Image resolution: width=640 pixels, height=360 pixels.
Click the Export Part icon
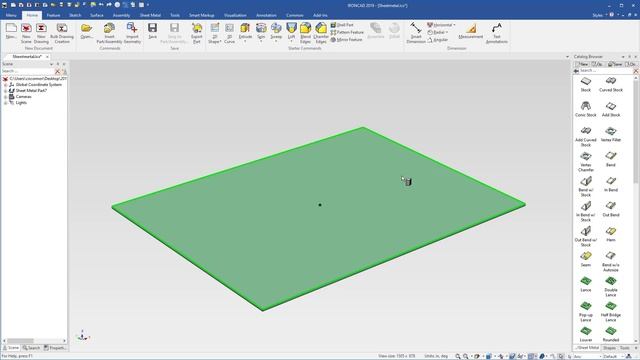click(x=197, y=33)
